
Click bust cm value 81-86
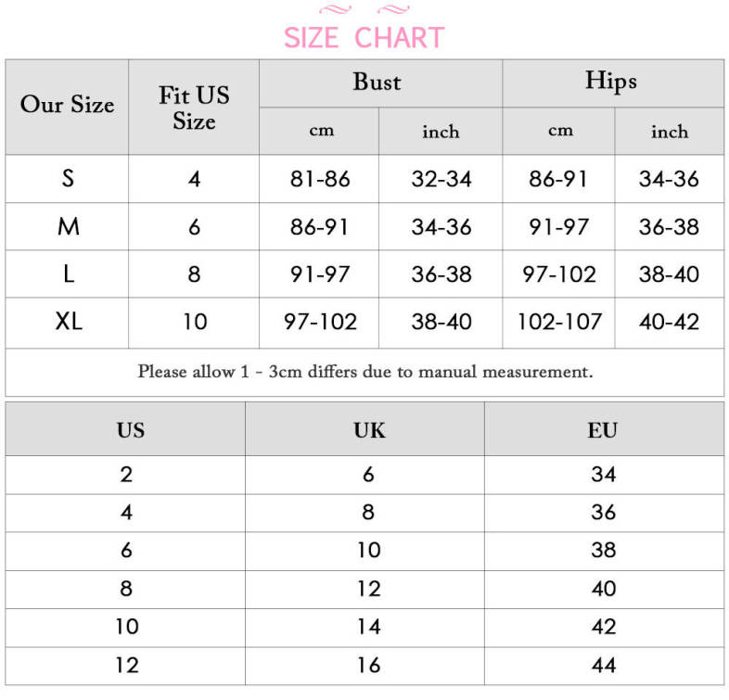[320, 179]
